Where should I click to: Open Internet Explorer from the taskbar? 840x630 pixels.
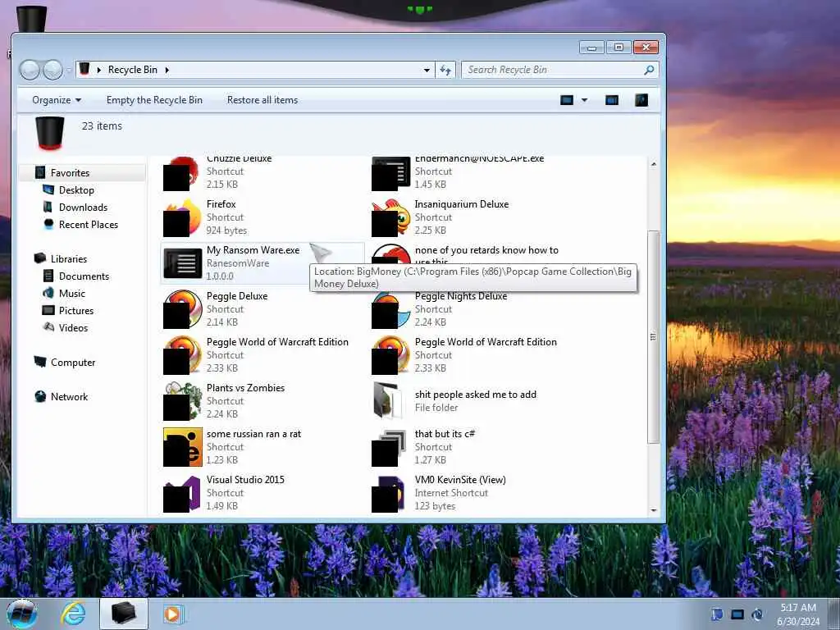73,614
